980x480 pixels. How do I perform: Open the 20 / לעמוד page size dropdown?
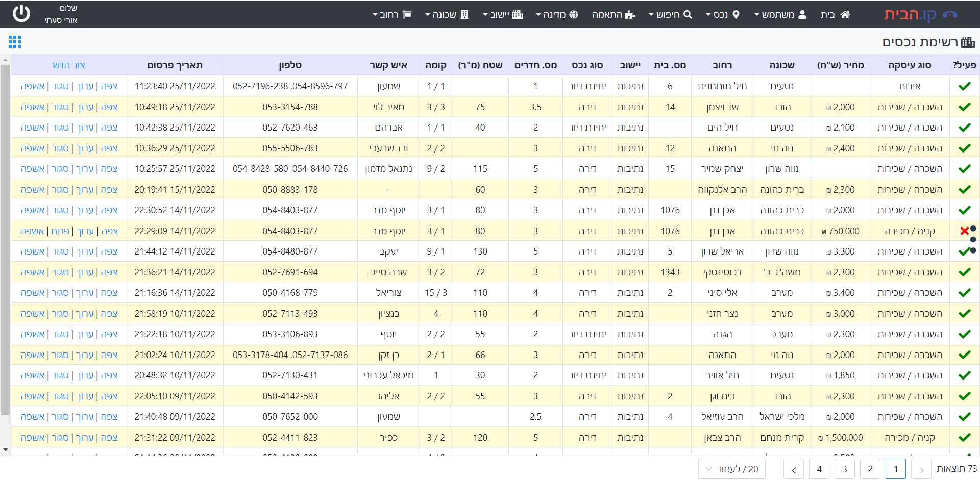731,469
